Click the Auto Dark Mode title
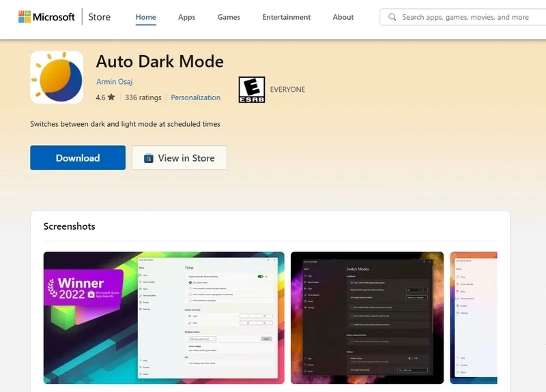Screen dimensions: 546x392 [160, 61]
